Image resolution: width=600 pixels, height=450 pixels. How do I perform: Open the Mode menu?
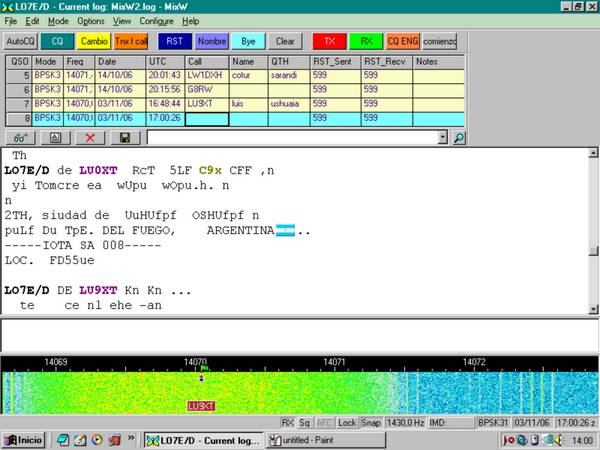tap(58, 21)
